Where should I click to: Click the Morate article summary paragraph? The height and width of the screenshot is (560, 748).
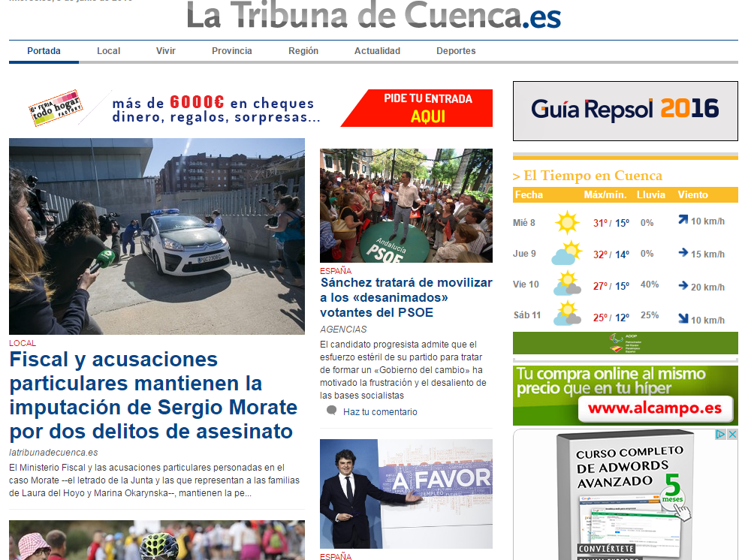(x=154, y=480)
